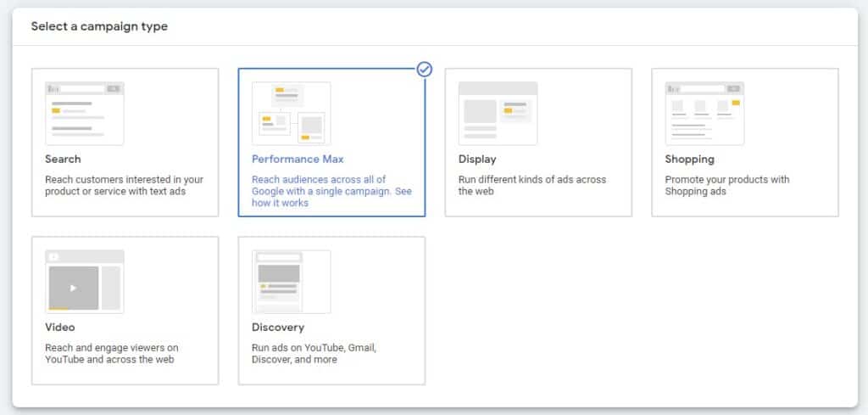The height and width of the screenshot is (415, 868).
Task: Select the Shopping campaign type title
Action: [690, 160]
